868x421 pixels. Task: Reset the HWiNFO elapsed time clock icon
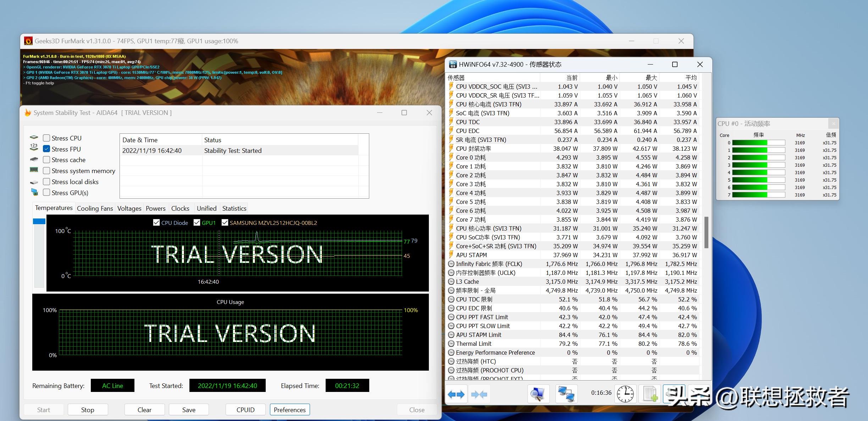click(x=625, y=394)
